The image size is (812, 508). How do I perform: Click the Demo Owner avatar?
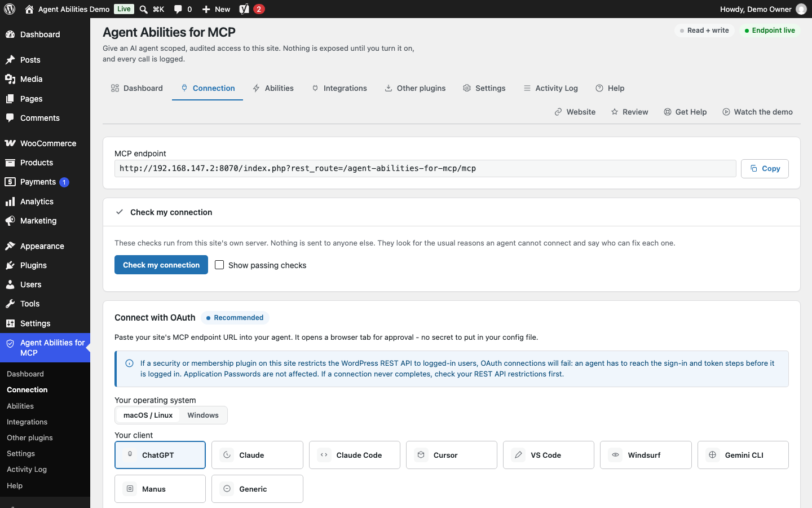point(801,9)
